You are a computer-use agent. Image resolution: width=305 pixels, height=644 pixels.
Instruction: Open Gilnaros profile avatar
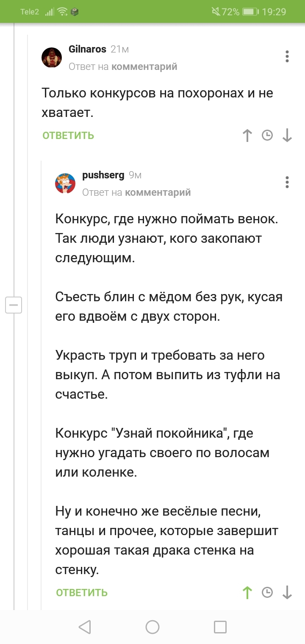(x=52, y=57)
